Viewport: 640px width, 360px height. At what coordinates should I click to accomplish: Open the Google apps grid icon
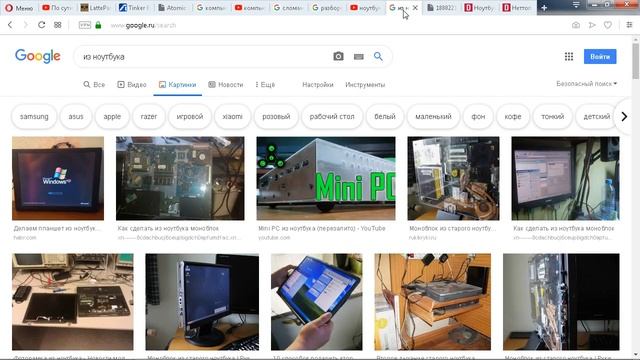click(569, 57)
